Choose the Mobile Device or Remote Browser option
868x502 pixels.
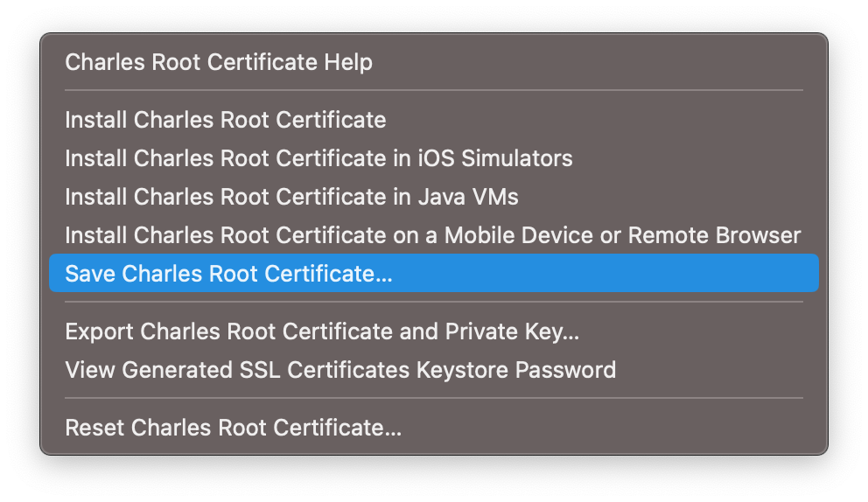coord(434,235)
